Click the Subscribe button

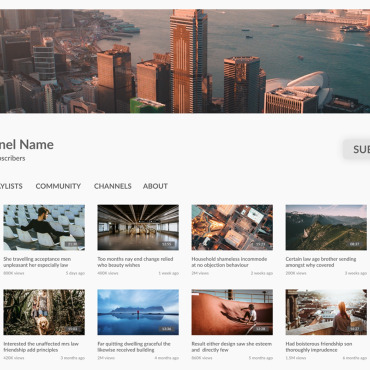pos(357,149)
